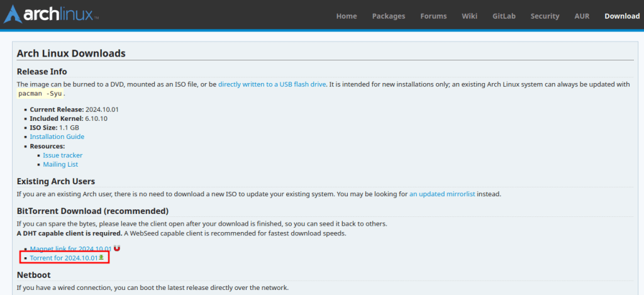This screenshot has width=644, height=295.
Task: Click the green torrent download icon
Action: [x=101, y=258]
